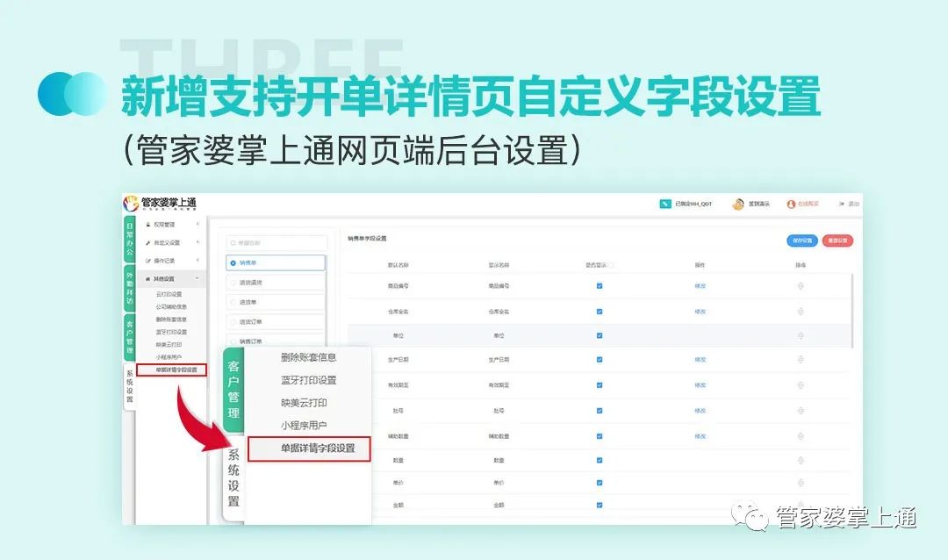The height and width of the screenshot is (560, 948).
Task: Click the 管家婆掌上通 hand logo
Action: click(131, 203)
